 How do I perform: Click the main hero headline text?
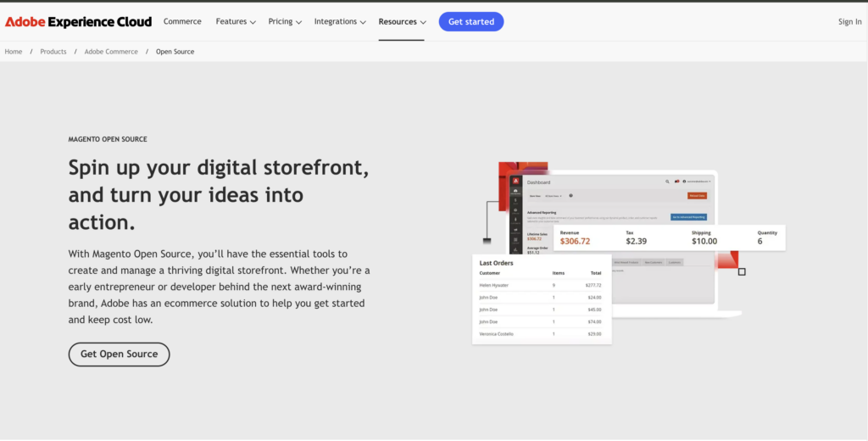219,195
